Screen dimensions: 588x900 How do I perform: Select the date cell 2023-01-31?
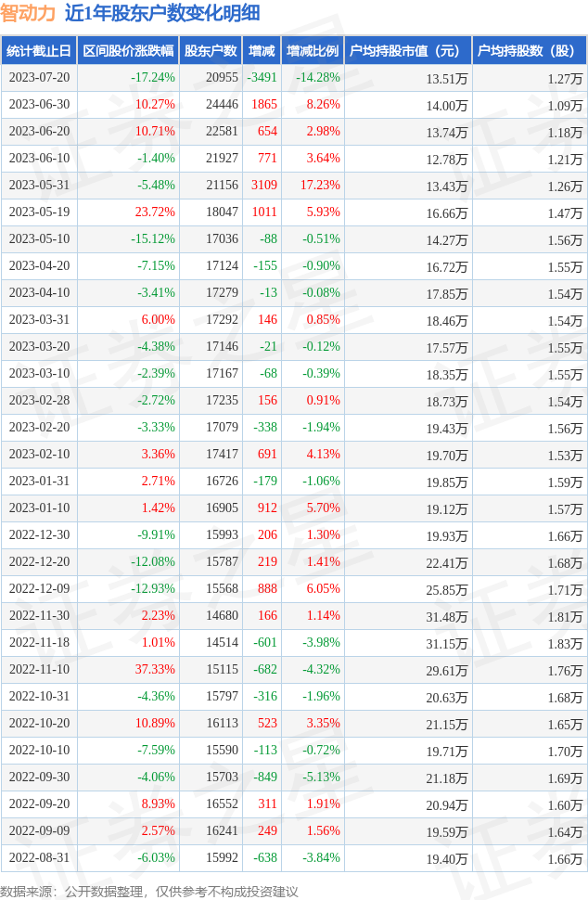[39, 481]
